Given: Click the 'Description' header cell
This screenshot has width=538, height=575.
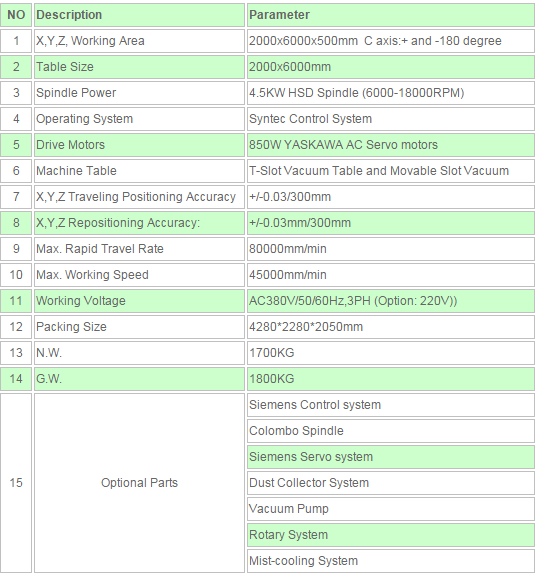Looking at the screenshot, I should coord(139,15).
